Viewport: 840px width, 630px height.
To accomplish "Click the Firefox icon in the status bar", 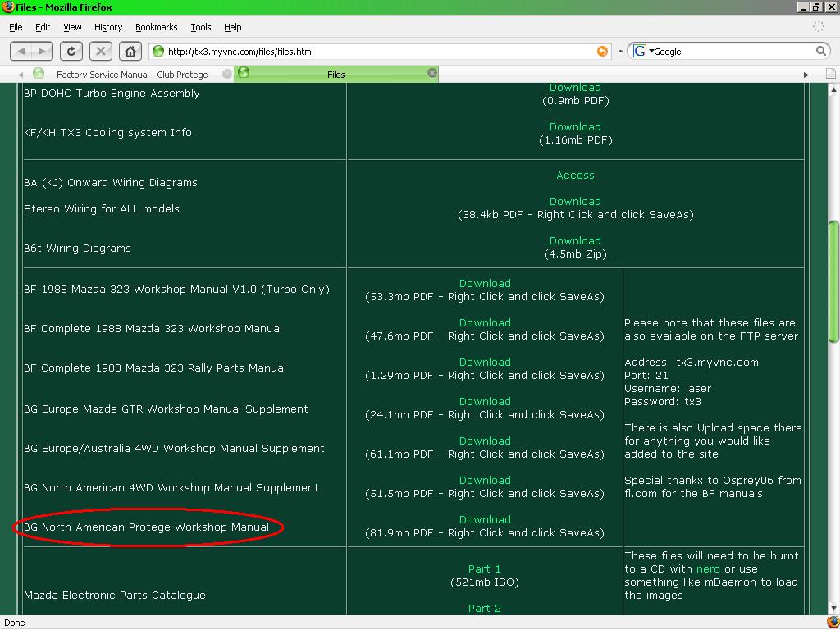I will point(833,623).
